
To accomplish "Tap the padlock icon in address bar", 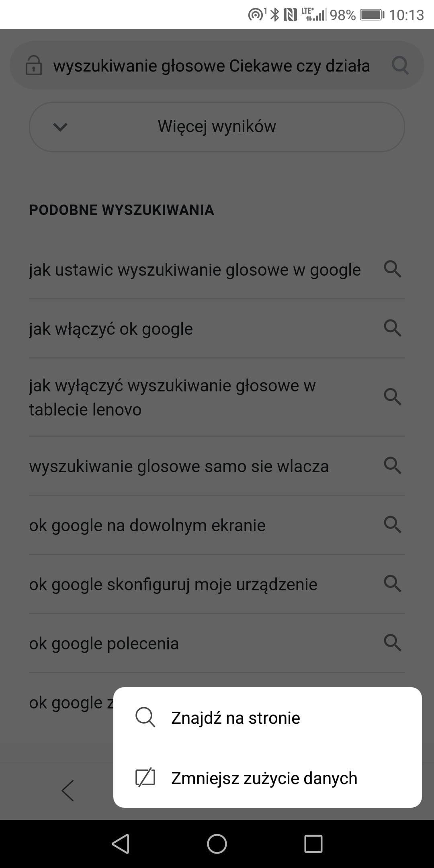I will (x=34, y=66).
